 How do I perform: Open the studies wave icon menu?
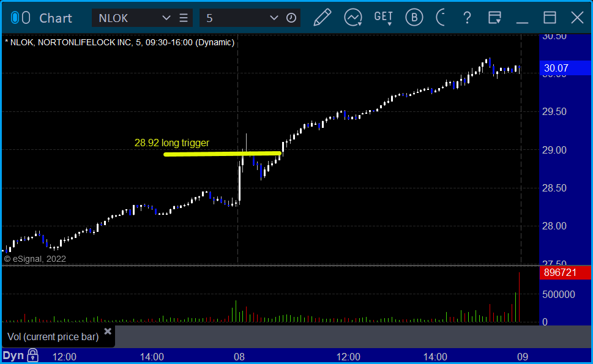[x=353, y=18]
